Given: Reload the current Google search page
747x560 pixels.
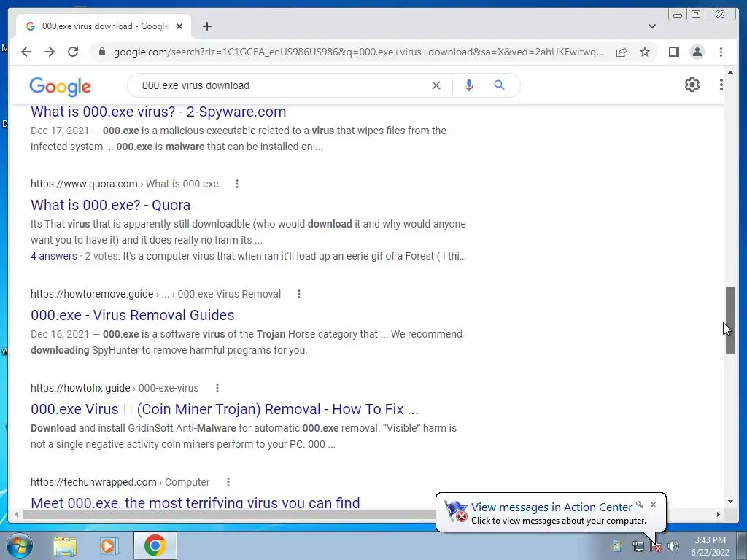Looking at the screenshot, I should click(x=73, y=52).
